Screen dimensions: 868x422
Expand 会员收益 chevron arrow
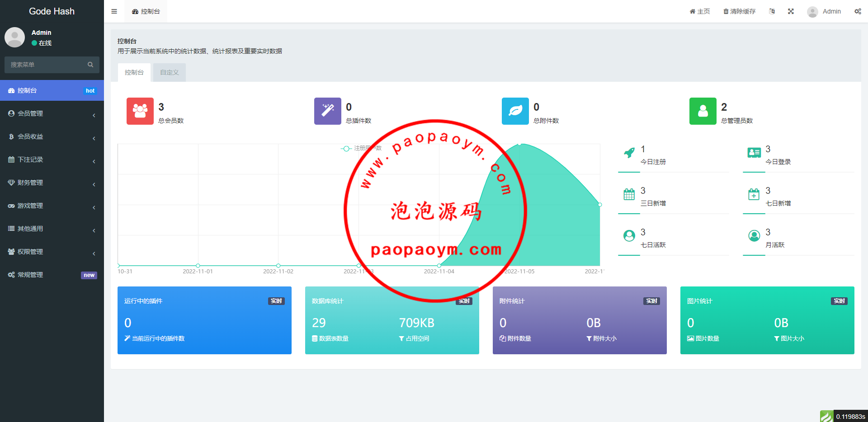pyautogui.click(x=94, y=138)
